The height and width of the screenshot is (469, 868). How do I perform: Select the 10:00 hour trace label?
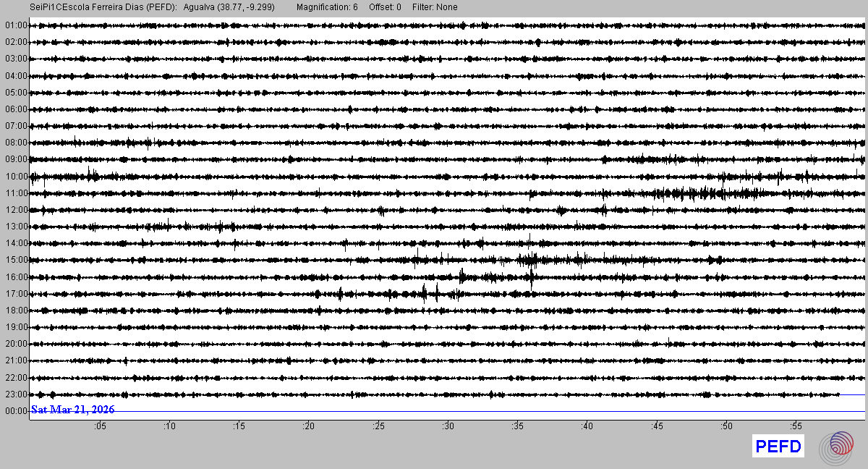click(x=15, y=177)
